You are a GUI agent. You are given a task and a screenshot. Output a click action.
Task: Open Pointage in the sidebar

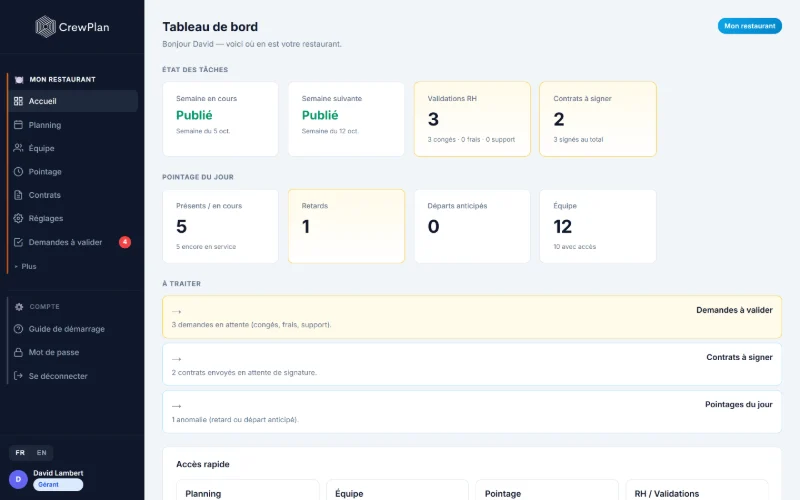click(73, 171)
